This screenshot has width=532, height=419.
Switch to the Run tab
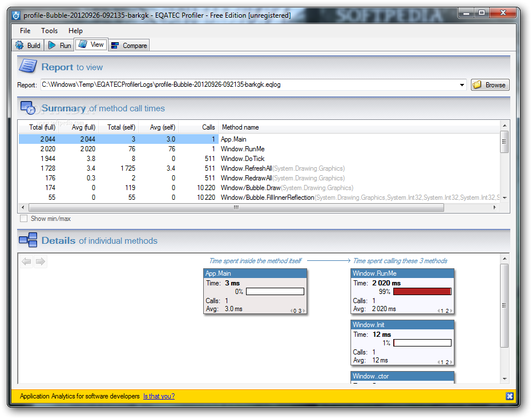click(59, 45)
